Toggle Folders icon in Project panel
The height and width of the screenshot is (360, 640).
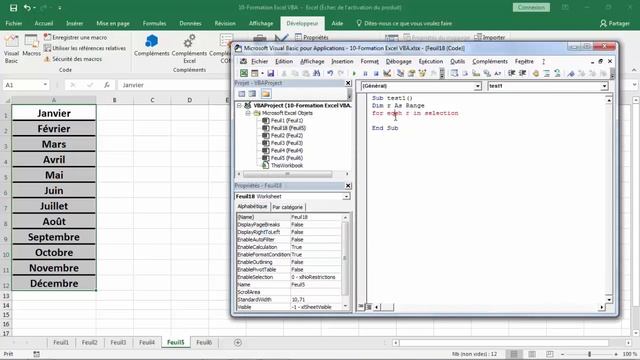click(x=266, y=94)
